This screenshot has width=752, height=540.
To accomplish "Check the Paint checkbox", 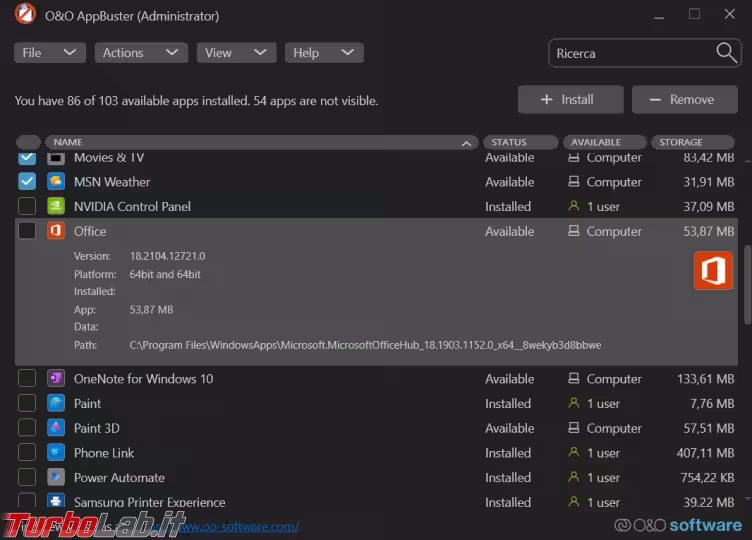I will point(27,403).
